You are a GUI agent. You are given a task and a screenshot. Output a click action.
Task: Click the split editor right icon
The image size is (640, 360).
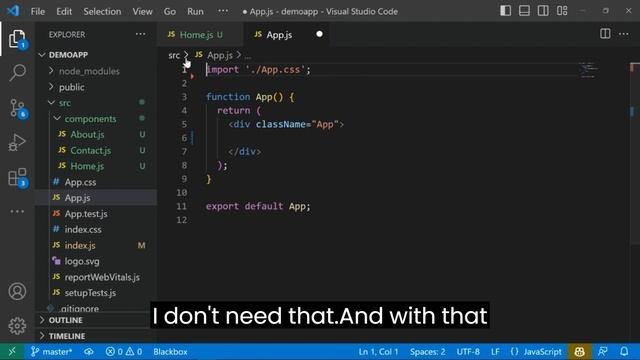(605, 34)
